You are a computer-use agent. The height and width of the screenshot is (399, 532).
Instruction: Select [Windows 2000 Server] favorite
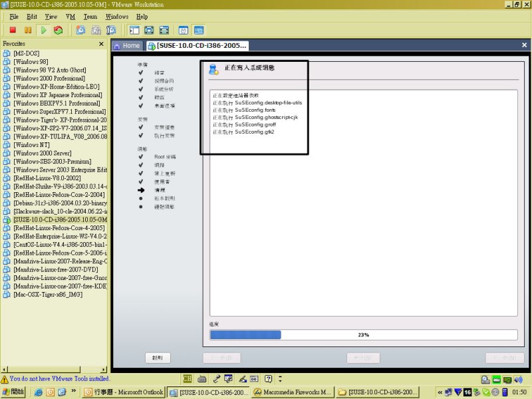click(x=42, y=153)
